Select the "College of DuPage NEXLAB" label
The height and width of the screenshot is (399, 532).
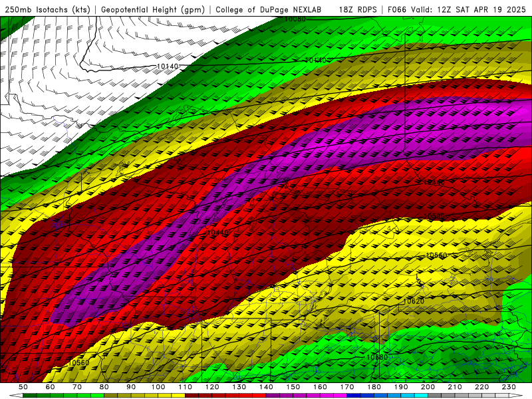[269, 10]
